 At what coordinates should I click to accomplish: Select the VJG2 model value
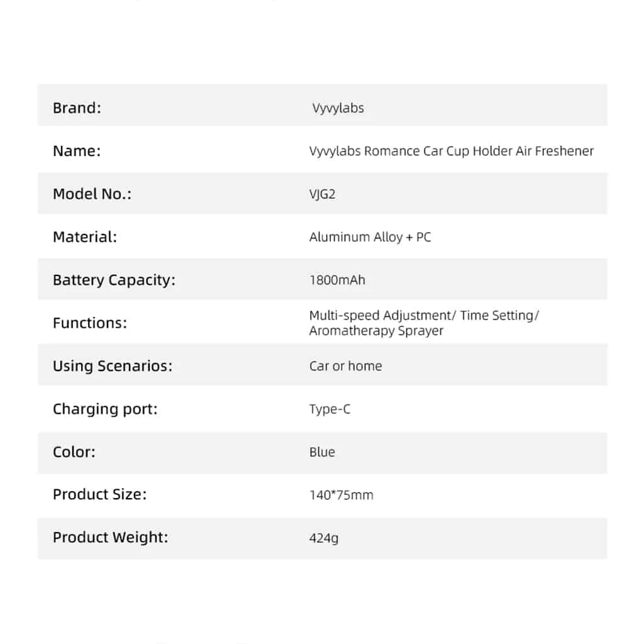click(x=323, y=194)
